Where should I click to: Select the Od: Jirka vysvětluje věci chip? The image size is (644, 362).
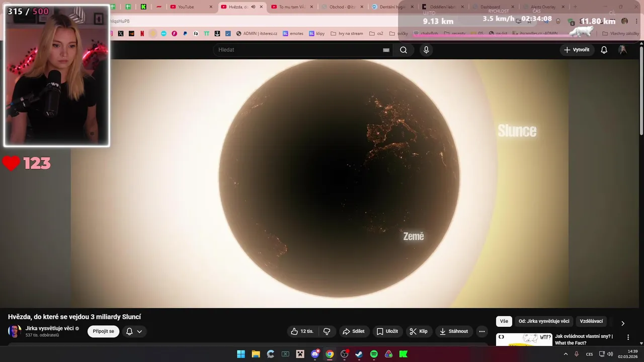point(544,321)
